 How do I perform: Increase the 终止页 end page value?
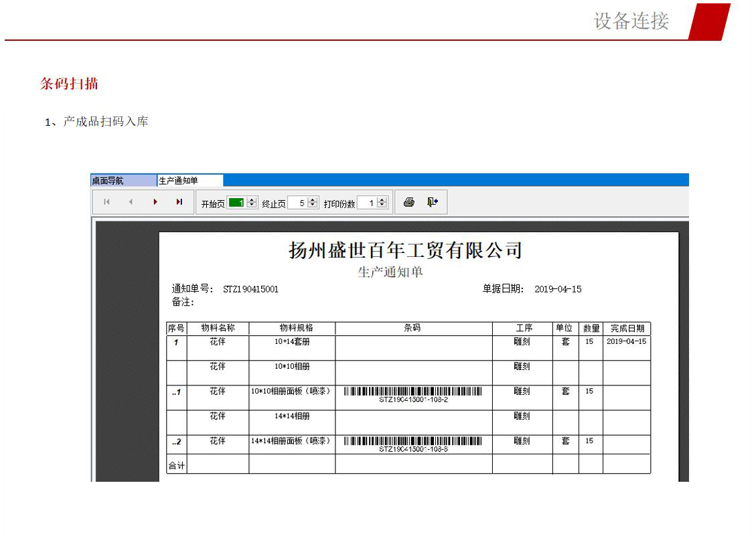tap(313, 200)
